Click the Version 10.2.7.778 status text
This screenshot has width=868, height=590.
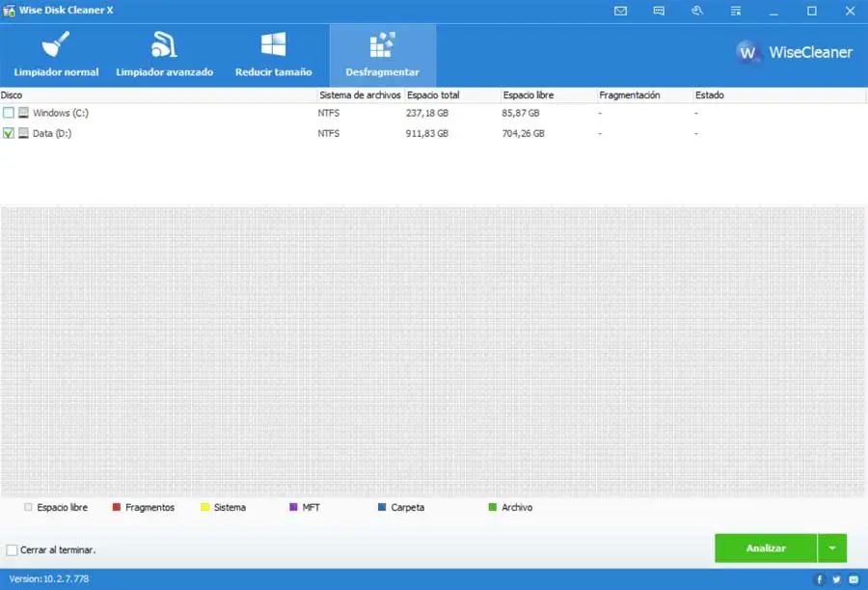click(x=49, y=579)
